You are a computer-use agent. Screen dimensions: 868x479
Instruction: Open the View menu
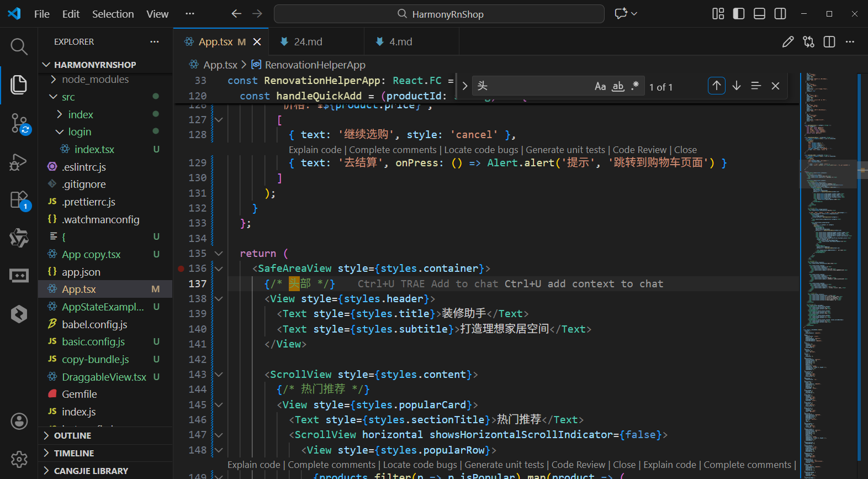(157, 14)
